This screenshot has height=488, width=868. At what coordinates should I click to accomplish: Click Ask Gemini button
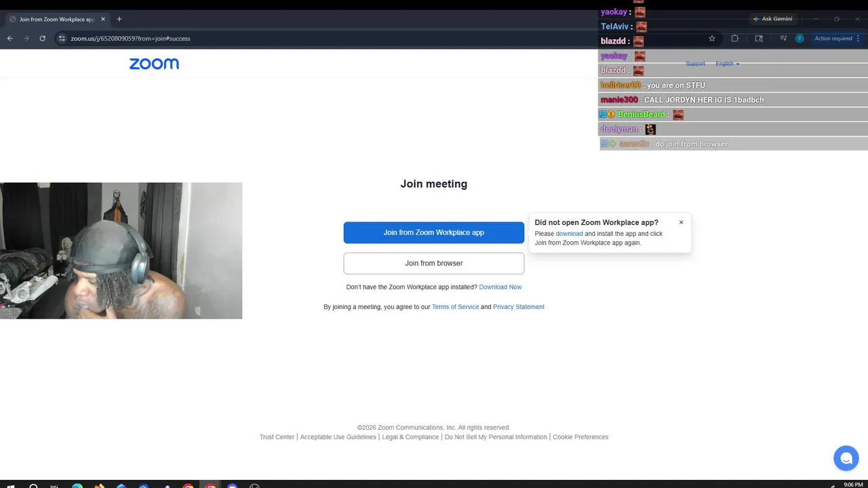(x=772, y=19)
